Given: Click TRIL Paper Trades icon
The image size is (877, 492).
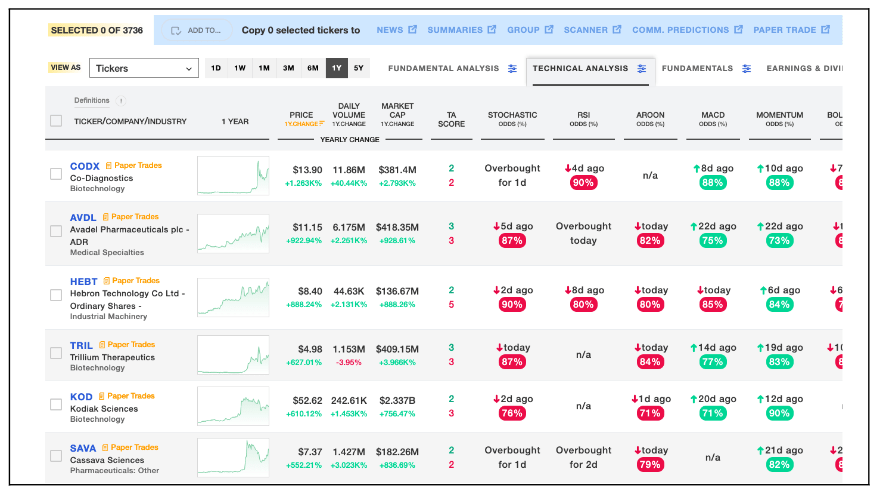Looking at the screenshot, I should (102, 344).
